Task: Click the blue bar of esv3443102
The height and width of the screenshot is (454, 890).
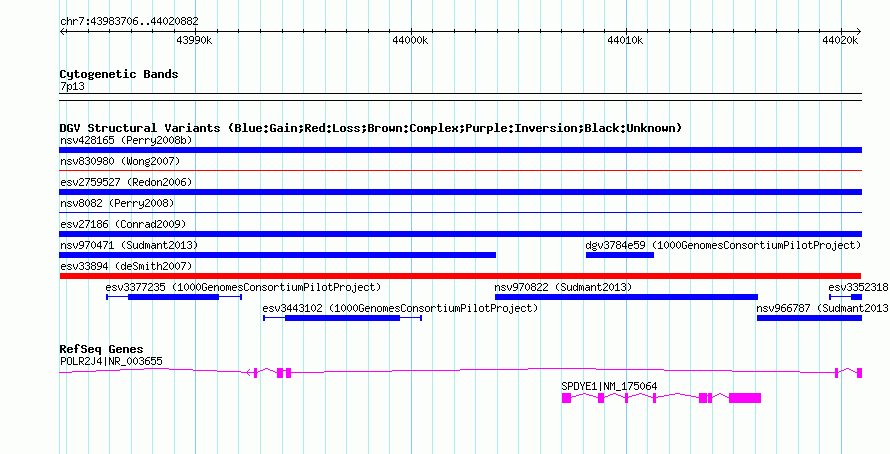Action: click(x=342, y=318)
